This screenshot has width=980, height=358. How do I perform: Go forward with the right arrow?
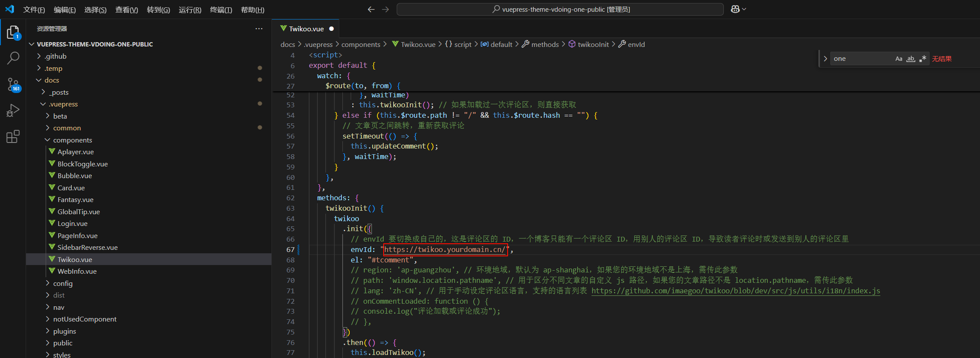click(385, 9)
